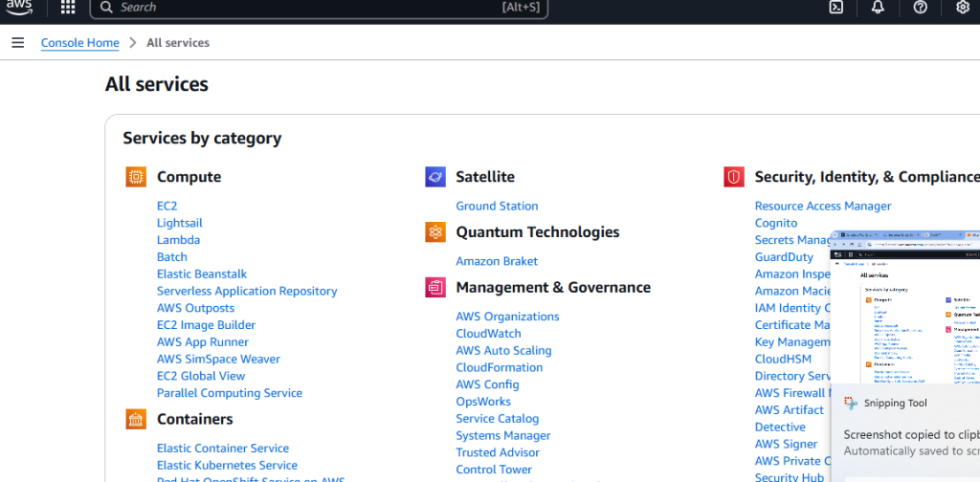Screen dimensions: 980x482
Task: Open the Snipping Tool screenshot thumbnail
Action: point(905,306)
